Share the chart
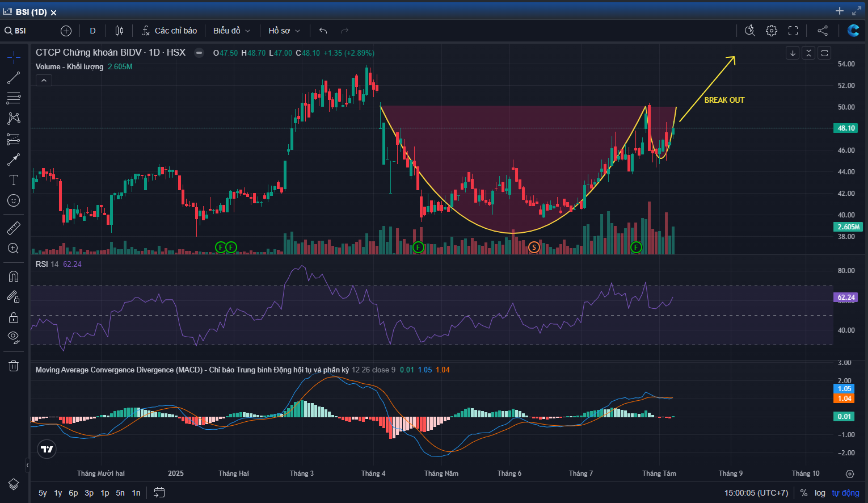This screenshot has width=868, height=503. click(x=823, y=31)
